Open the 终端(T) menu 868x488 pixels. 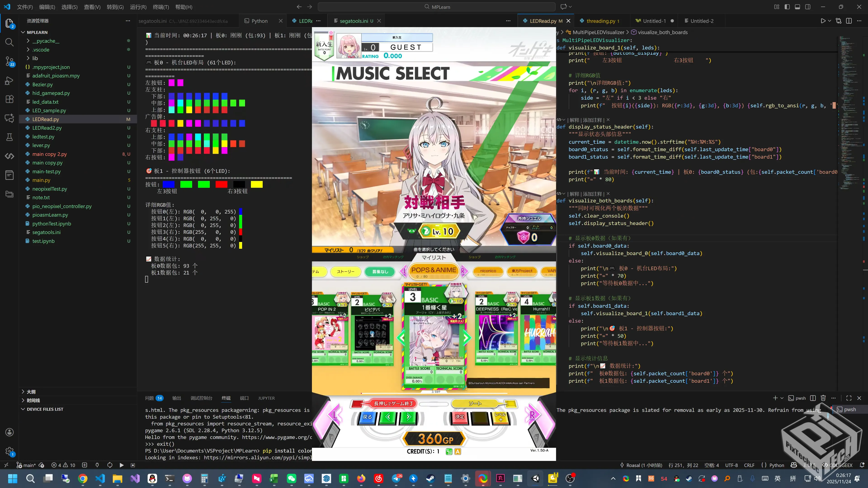click(x=161, y=7)
